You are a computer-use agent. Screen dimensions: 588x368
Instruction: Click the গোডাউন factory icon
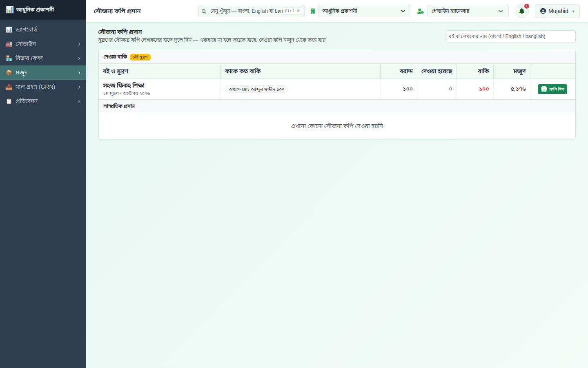(x=9, y=44)
